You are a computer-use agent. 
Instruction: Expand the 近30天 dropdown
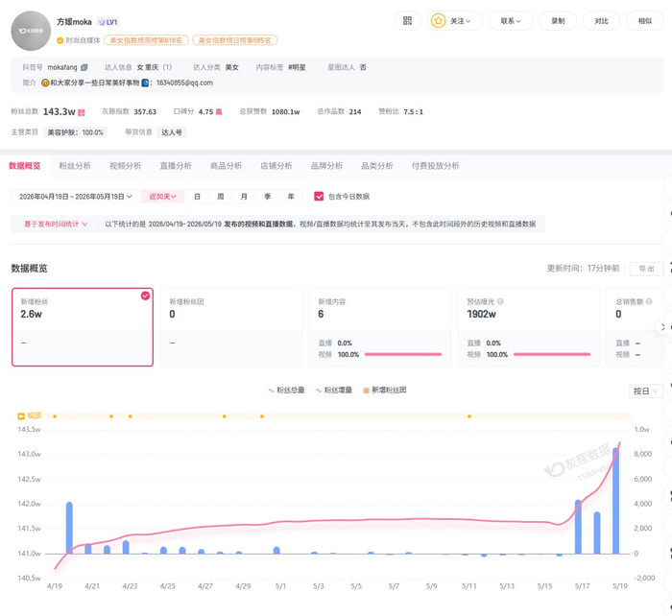pyautogui.click(x=162, y=196)
